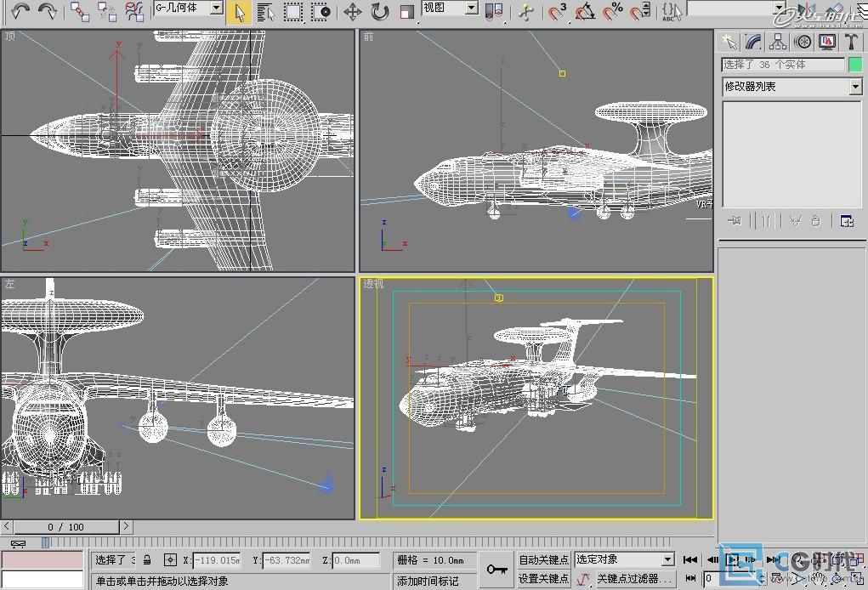Activate the 顶 Top viewport label
Viewport: 868px width, 590px height.
coord(10,37)
